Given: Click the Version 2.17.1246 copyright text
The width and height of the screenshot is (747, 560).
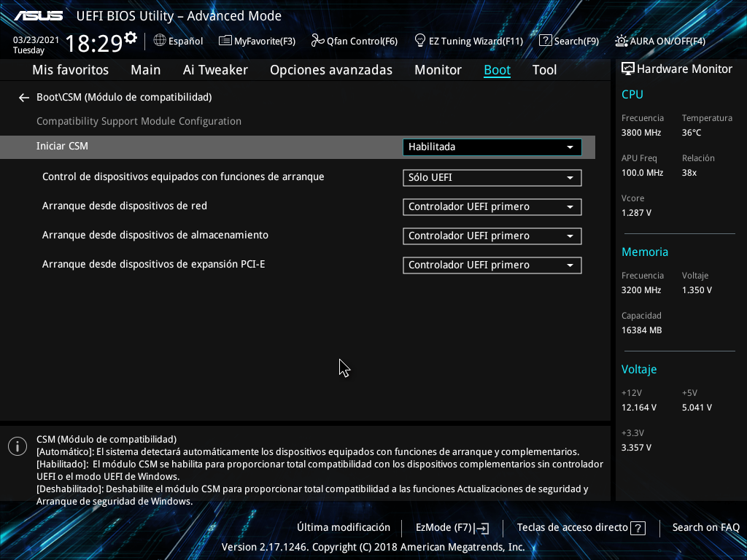Looking at the screenshot, I should pyautogui.click(x=373, y=547).
